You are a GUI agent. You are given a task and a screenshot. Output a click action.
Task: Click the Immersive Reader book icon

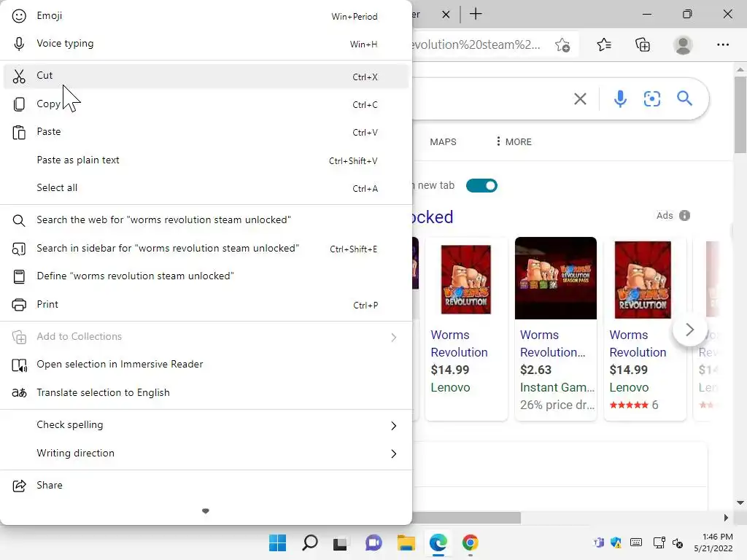click(x=19, y=365)
